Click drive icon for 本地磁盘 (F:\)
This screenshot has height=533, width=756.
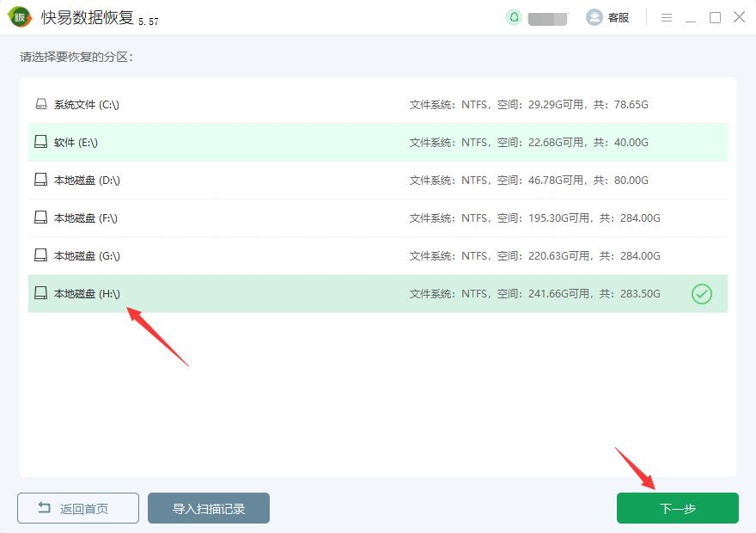tap(40, 218)
